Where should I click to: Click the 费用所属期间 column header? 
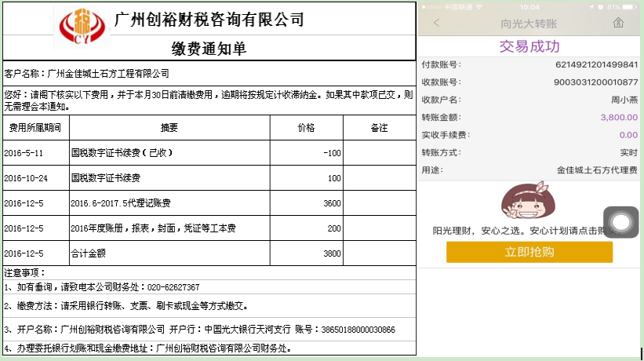(x=35, y=128)
